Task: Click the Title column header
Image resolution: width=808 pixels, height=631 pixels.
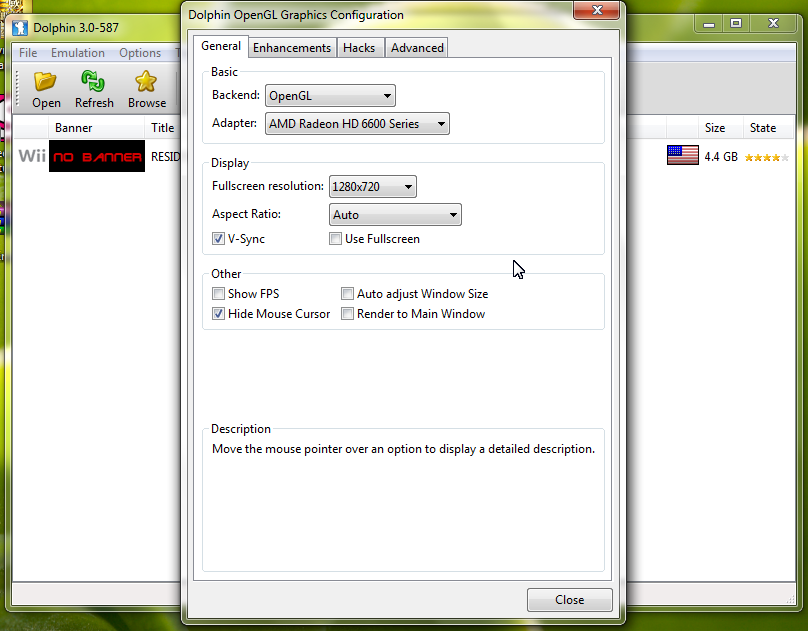Action: pyautogui.click(x=163, y=128)
